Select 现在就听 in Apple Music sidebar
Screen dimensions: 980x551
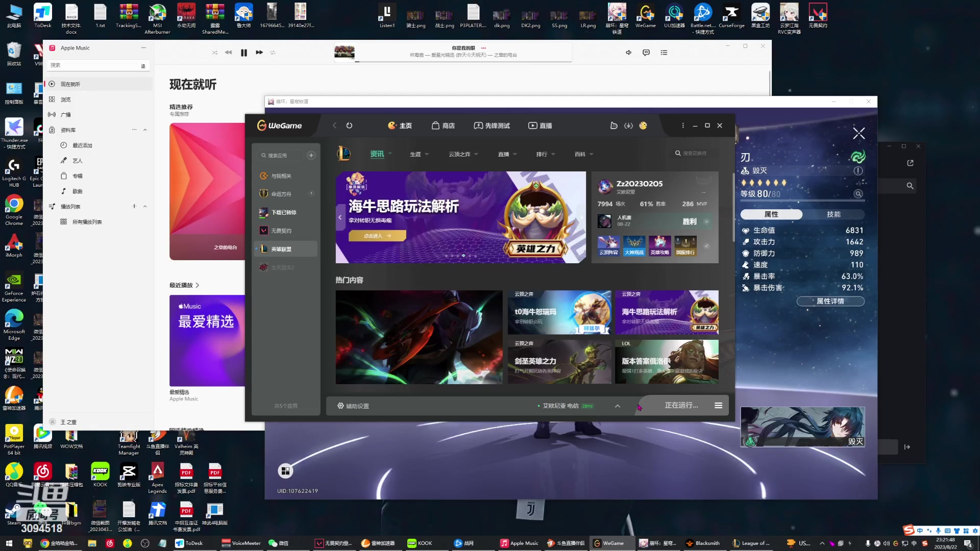(99, 84)
